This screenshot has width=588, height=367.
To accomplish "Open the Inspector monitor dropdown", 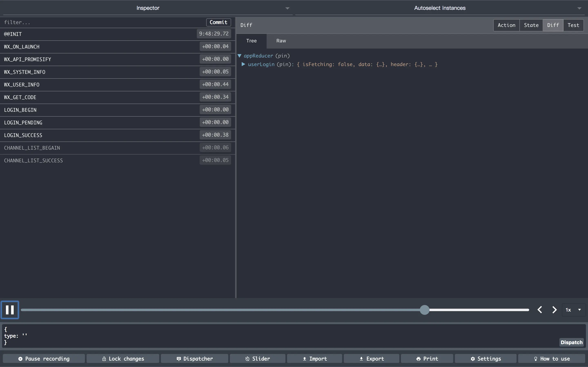I will tap(148, 8).
